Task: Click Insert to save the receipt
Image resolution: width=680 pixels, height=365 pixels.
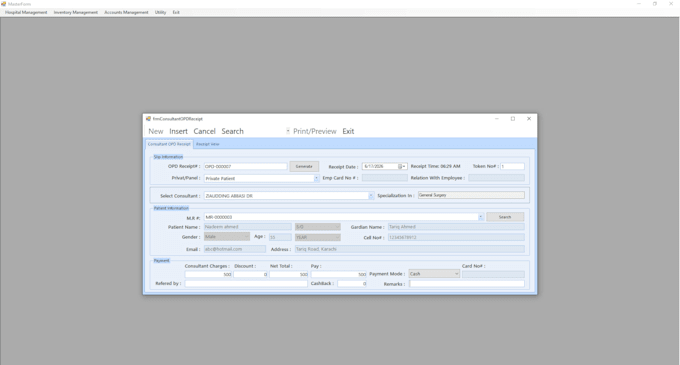Action: pyautogui.click(x=178, y=131)
